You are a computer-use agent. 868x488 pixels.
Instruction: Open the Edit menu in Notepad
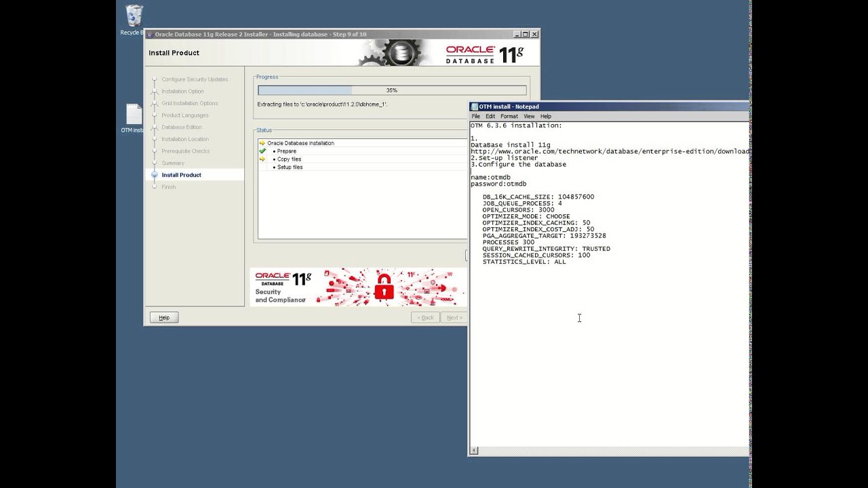490,117
